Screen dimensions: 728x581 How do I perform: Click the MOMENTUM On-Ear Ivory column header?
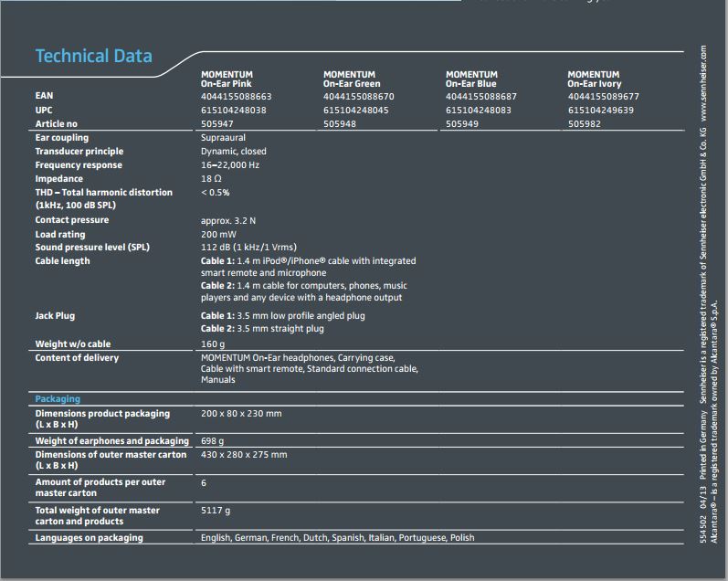[x=594, y=79]
